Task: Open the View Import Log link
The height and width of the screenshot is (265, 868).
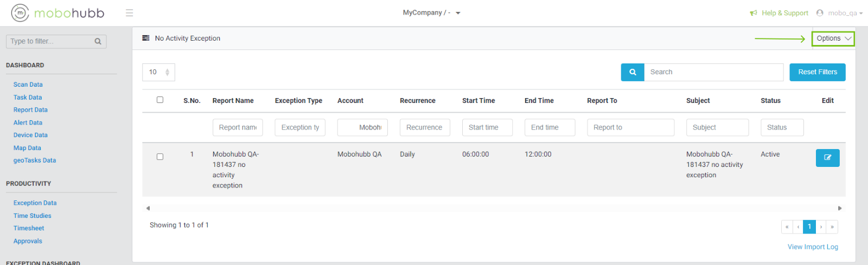Action: pos(813,247)
